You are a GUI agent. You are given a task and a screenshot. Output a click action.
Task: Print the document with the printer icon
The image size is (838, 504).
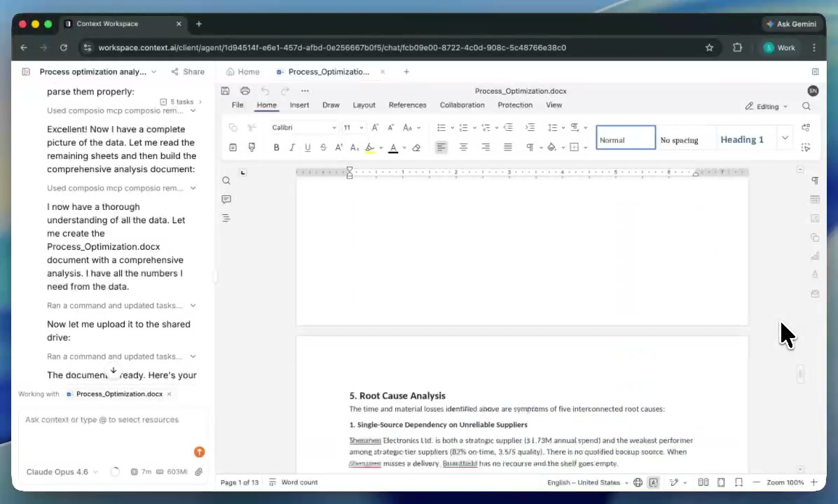click(x=245, y=91)
